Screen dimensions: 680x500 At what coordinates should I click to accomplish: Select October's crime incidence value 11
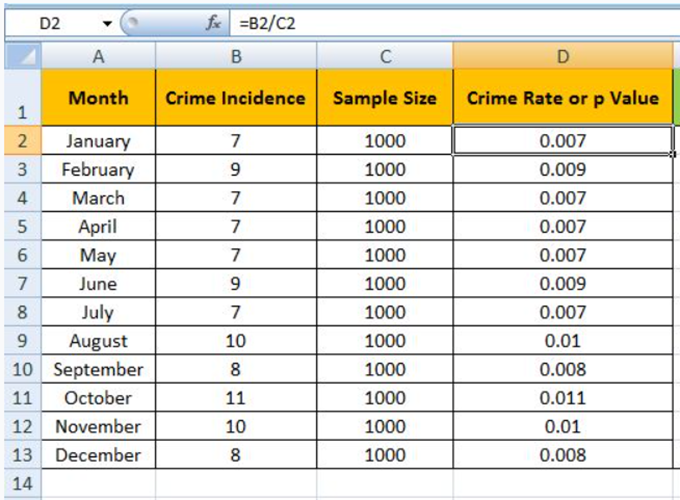[235, 399]
